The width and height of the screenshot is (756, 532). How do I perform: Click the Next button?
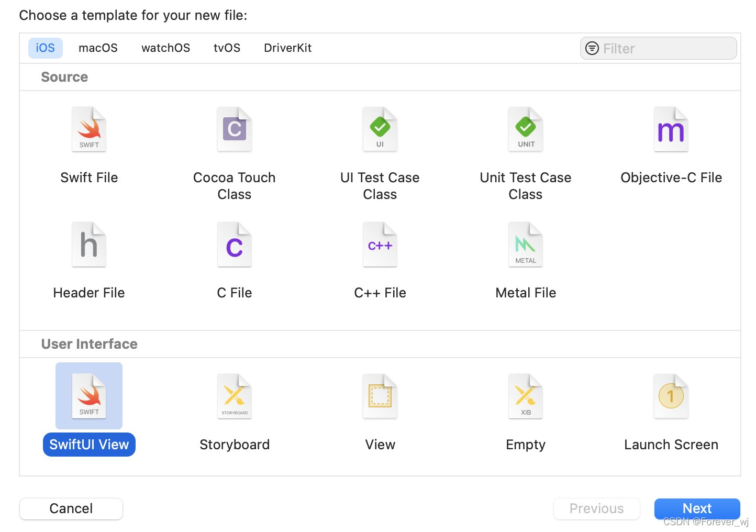click(697, 508)
